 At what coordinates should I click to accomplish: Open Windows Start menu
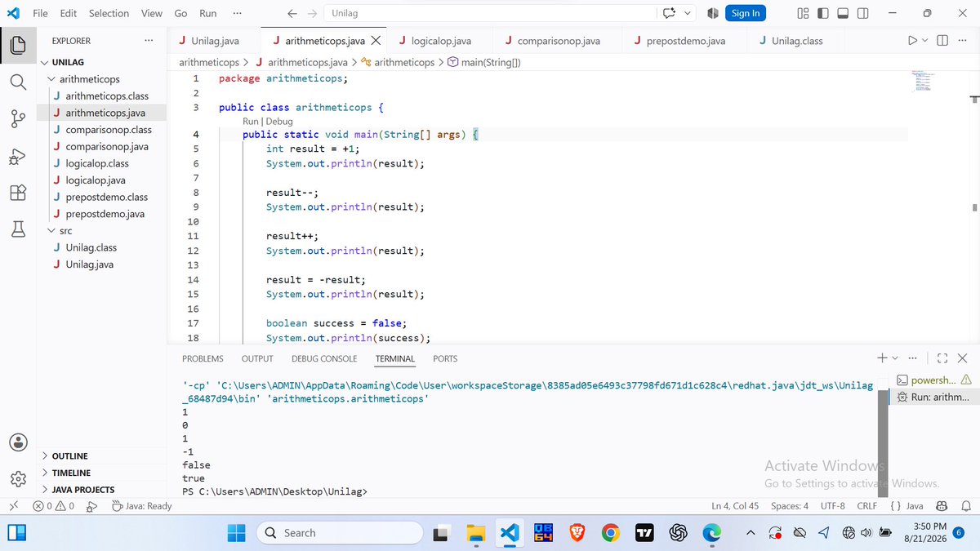click(236, 533)
